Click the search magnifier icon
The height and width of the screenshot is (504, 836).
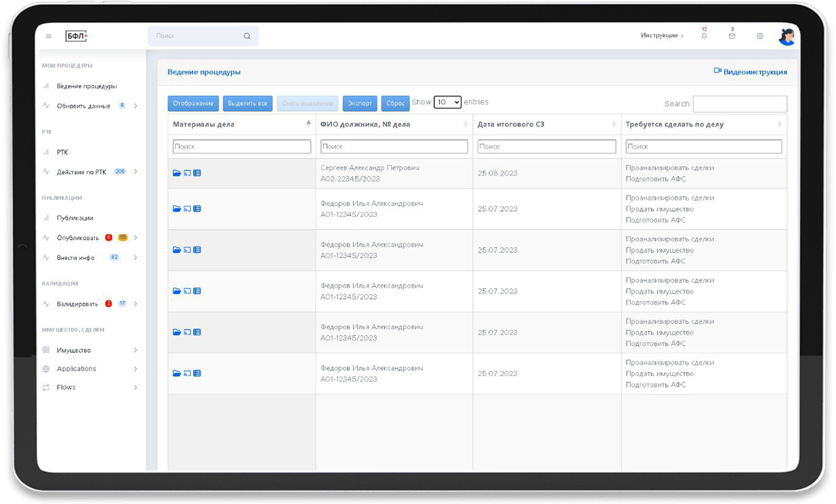[x=247, y=36]
